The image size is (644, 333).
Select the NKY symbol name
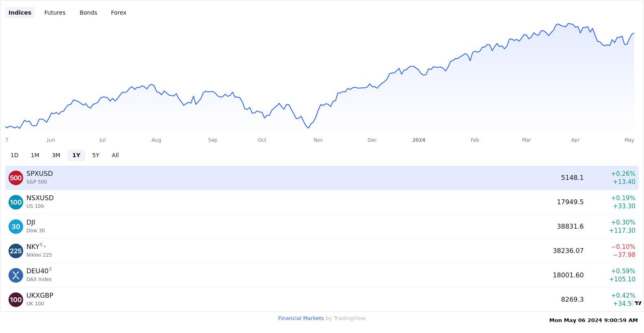point(33,247)
